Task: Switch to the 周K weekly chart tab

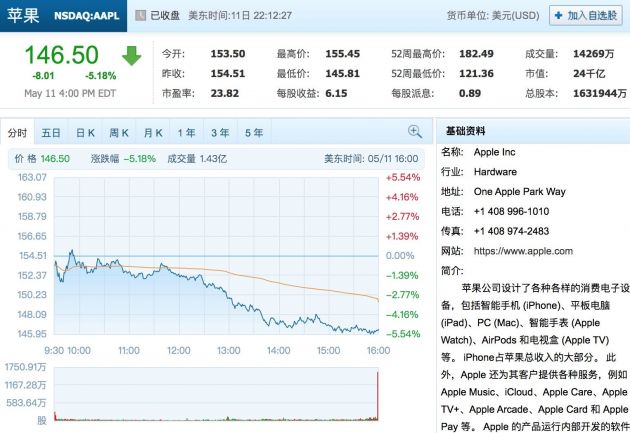Action: 119,132
